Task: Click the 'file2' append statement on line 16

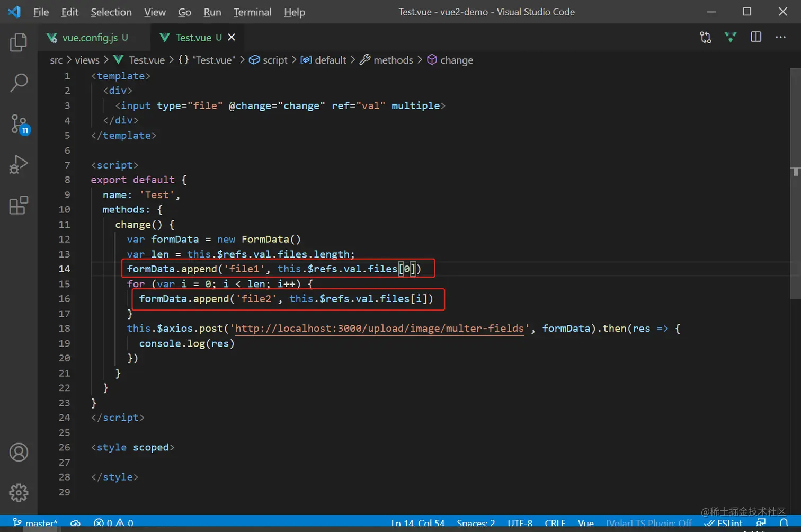Action: [286, 298]
